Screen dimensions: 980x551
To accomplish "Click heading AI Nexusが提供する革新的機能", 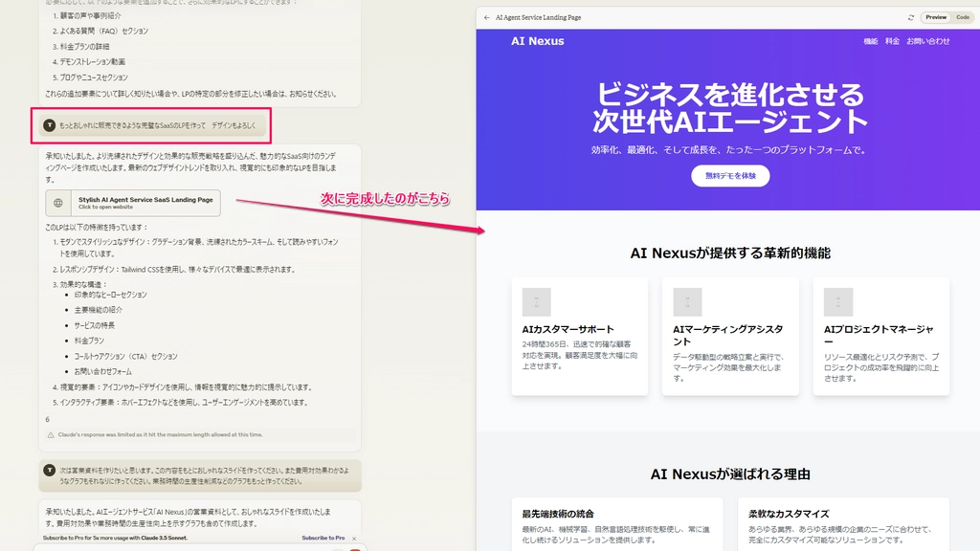I will pos(730,253).
